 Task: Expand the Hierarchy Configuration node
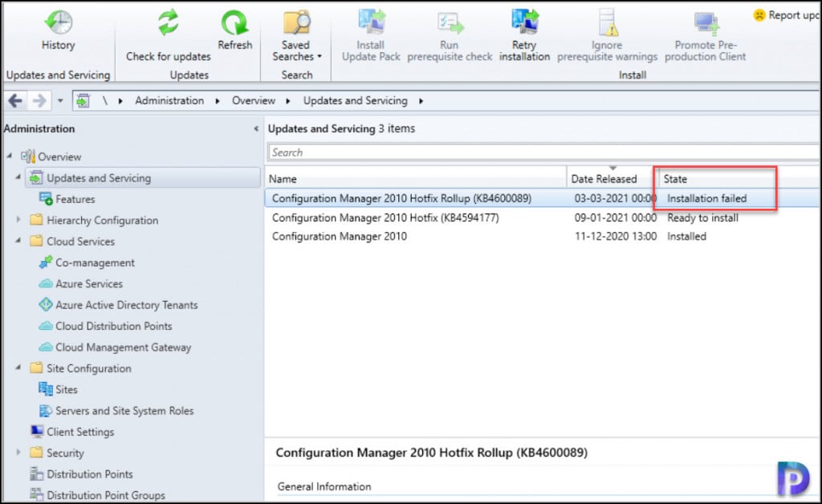tap(18, 220)
